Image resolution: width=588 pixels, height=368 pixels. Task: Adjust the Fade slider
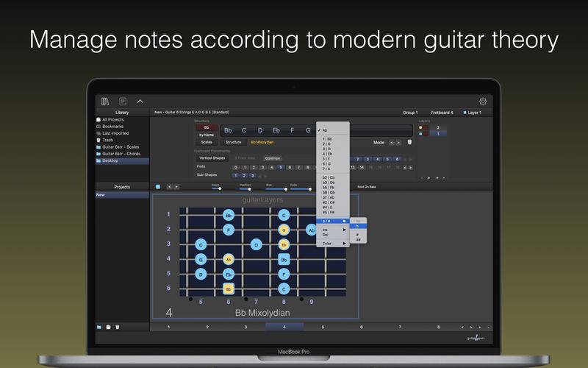point(301,189)
